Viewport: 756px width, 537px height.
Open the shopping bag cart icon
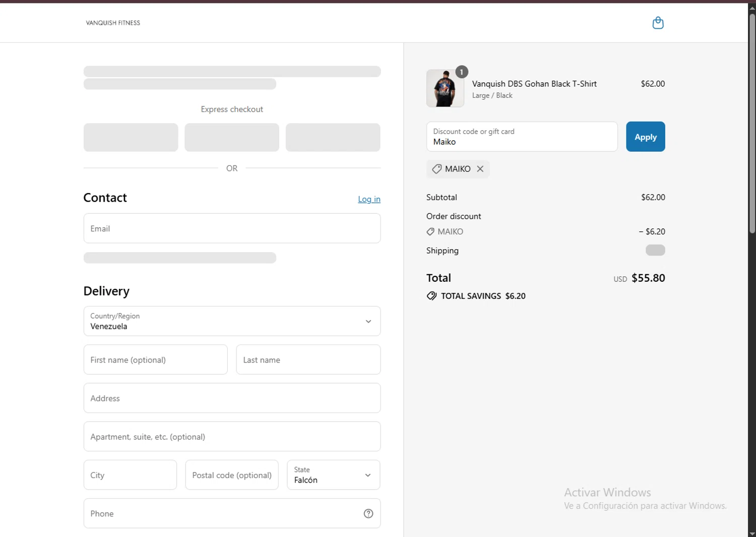[658, 23]
